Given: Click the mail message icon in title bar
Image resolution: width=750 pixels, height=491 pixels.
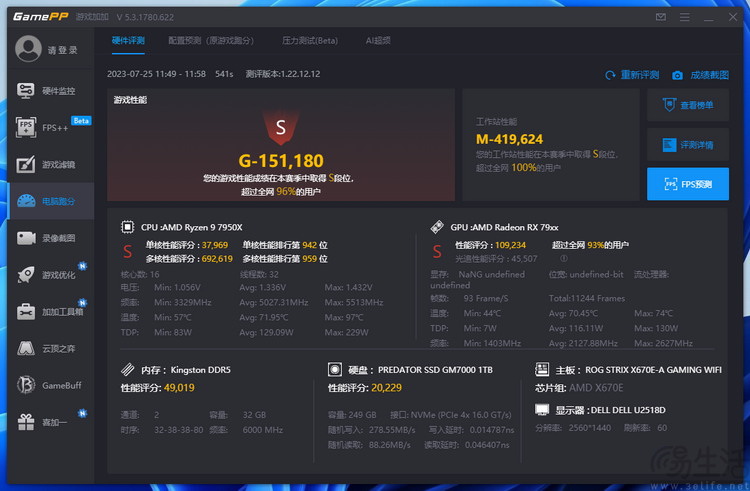Looking at the screenshot, I should coord(661,17).
